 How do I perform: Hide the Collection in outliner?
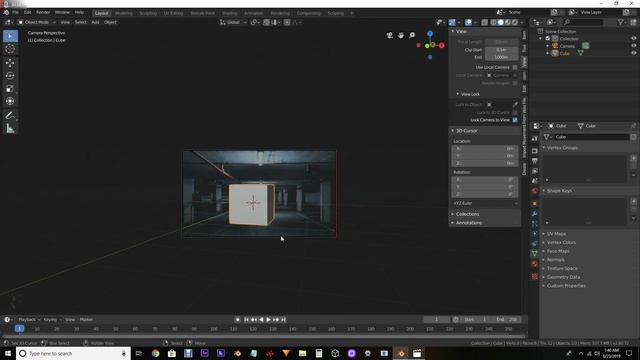click(633, 38)
